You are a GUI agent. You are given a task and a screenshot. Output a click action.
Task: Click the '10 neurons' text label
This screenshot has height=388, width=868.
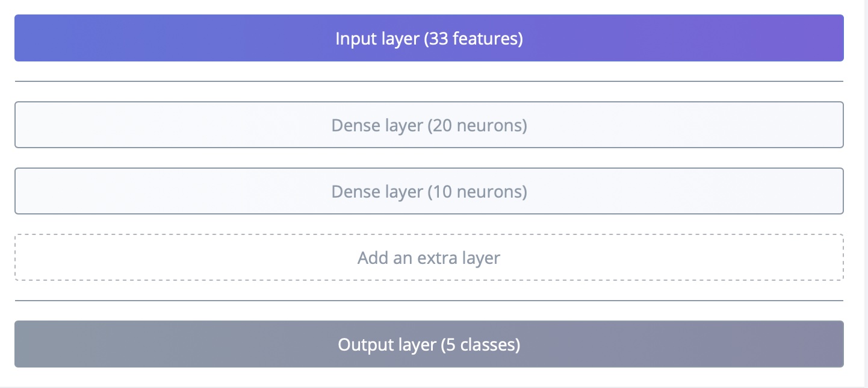[477, 192]
